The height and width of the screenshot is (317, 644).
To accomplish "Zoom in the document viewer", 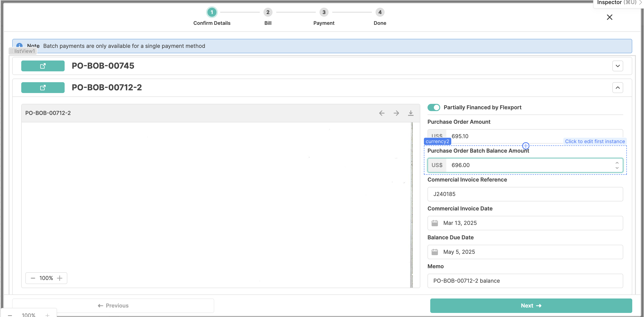I will click(x=60, y=278).
